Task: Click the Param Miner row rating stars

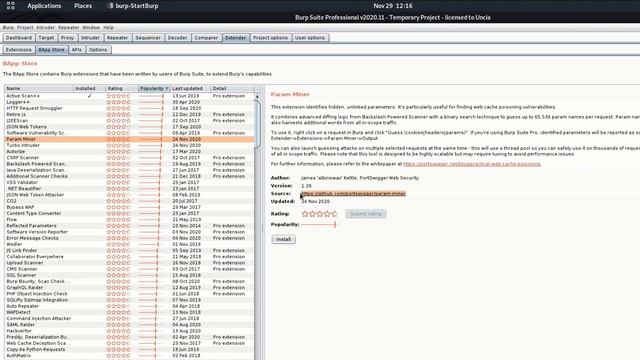Action: [118, 139]
